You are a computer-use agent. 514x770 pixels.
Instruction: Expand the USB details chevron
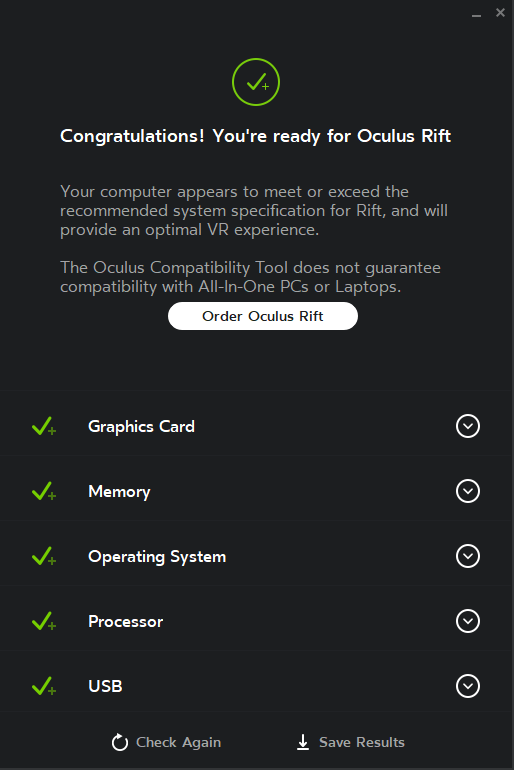(468, 686)
